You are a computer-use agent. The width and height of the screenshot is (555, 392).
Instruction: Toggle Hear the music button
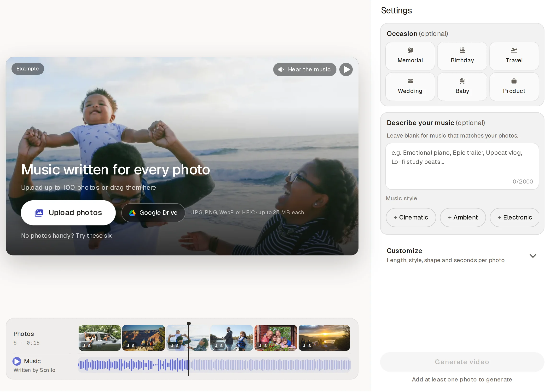click(305, 69)
